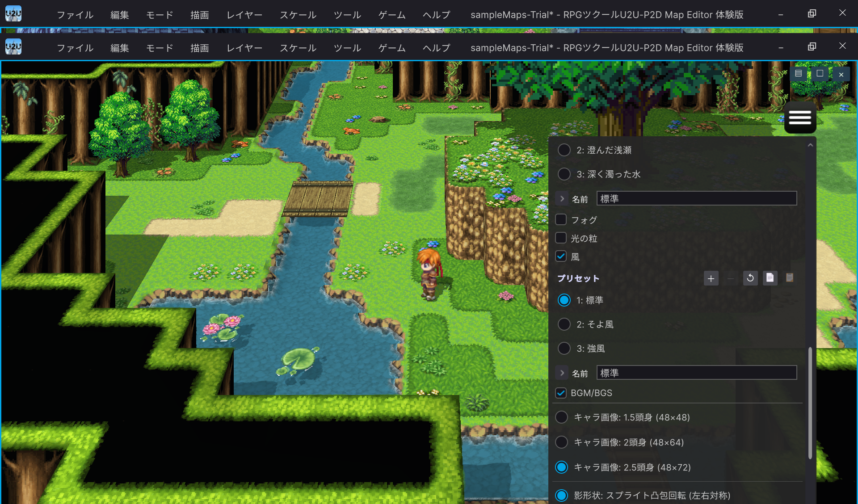The height and width of the screenshot is (504, 858).
Task: Expand the chevron beside the upper 名前 field
Action: click(x=562, y=198)
